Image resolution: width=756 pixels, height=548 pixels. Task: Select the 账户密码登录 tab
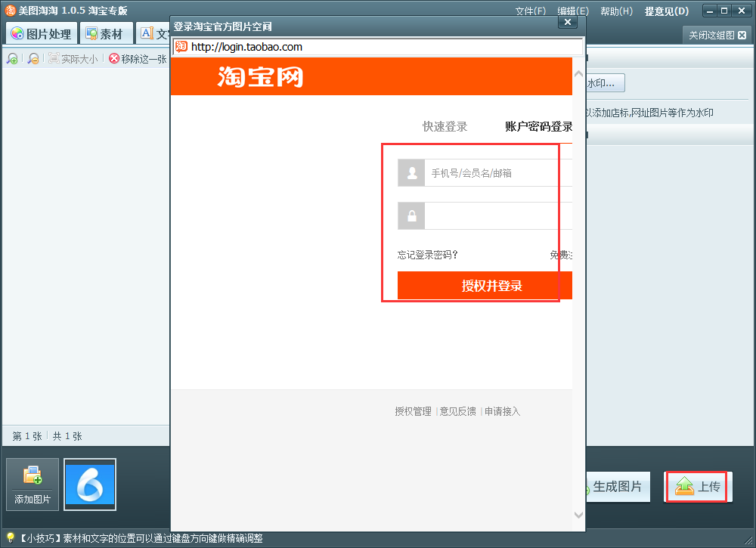538,127
